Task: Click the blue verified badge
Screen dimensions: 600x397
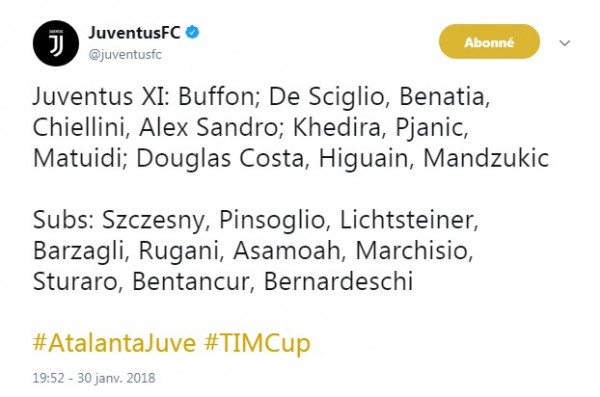Action: [192, 33]
